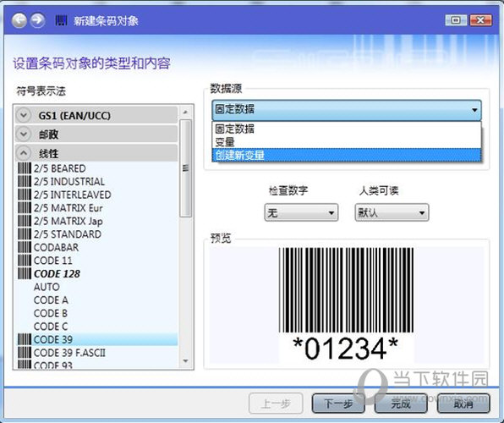504x423 pixels.
Task: Choose 创建新变量 in the dropdown list
Action: coord(347,155)
